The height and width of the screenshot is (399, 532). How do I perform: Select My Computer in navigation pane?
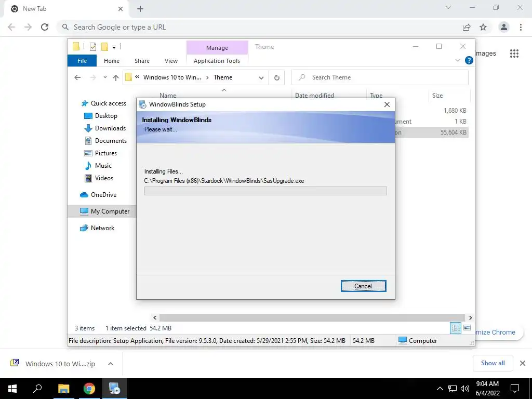tap(102, 211)
